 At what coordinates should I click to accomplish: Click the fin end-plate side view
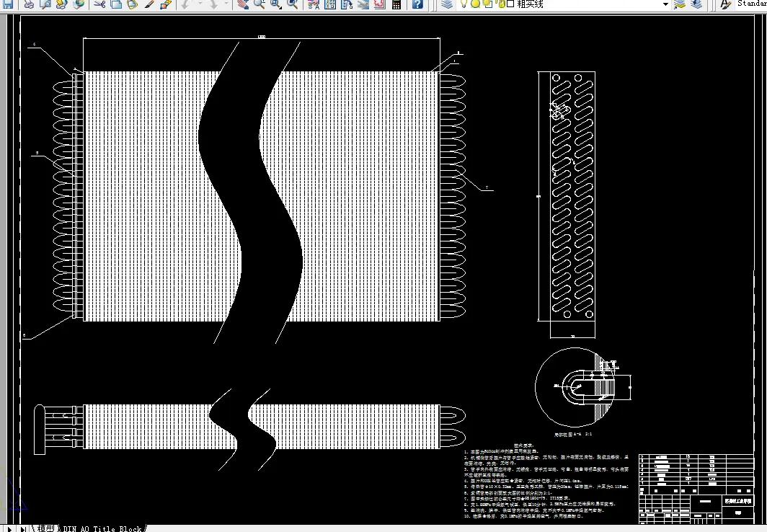(572, 195)
